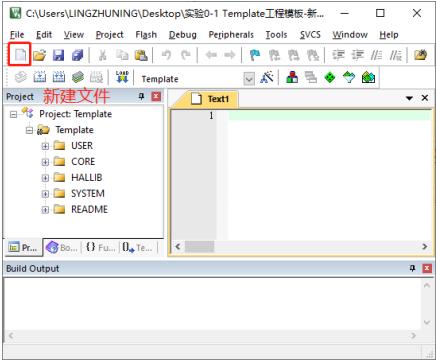The height and width of the screenshot is (362, 436).
Task: Close the Text1 editor document
Action: (425, 98)
